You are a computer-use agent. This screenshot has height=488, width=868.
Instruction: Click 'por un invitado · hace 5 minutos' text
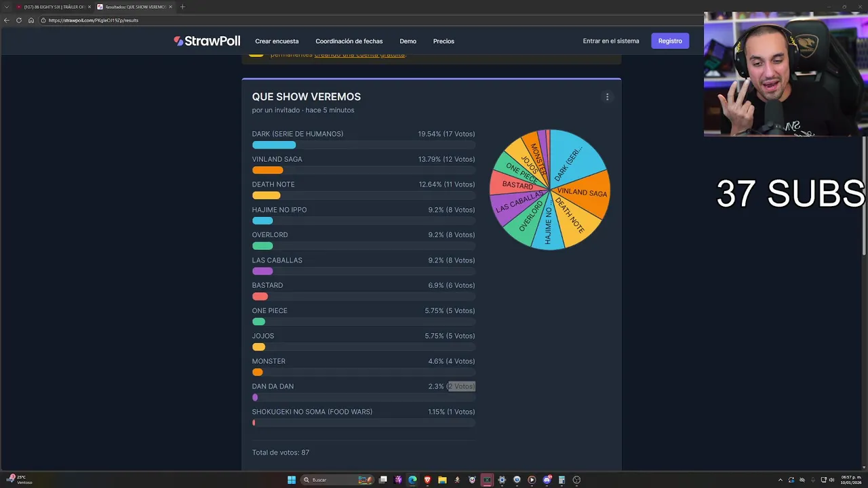point(303,110)
